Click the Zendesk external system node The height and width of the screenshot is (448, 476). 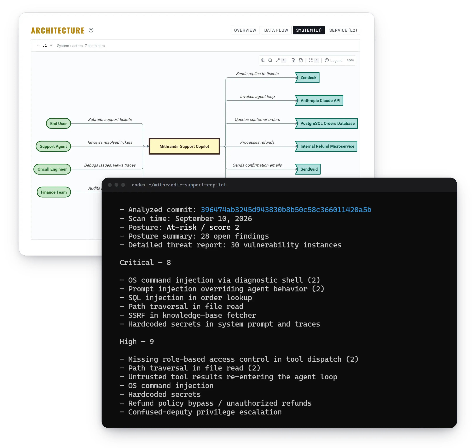pos(307,78)
